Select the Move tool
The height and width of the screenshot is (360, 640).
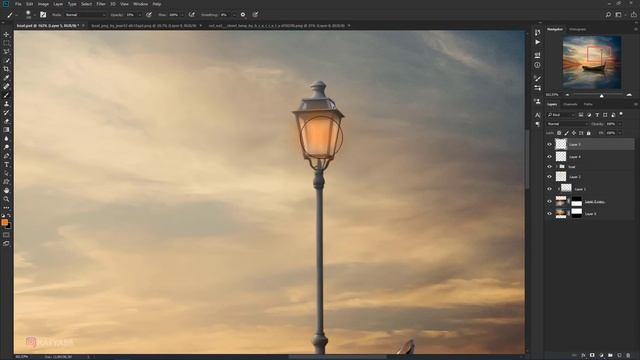coord(6,34)
